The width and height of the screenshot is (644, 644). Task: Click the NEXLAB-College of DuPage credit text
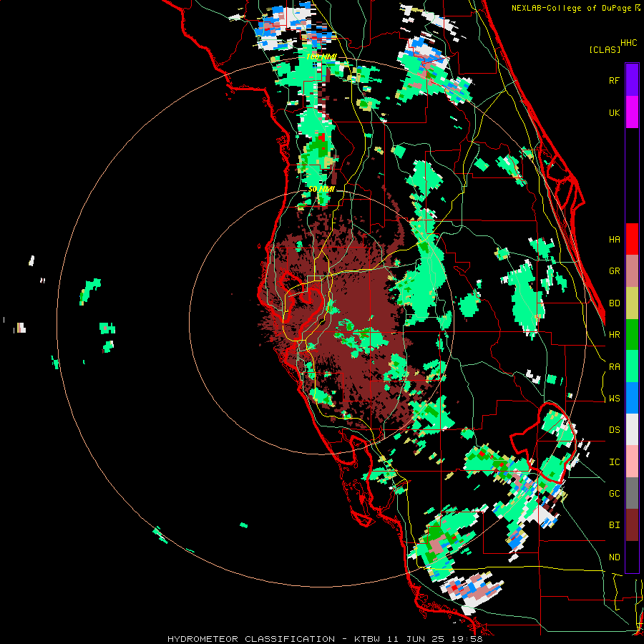(x=571, y=8)
